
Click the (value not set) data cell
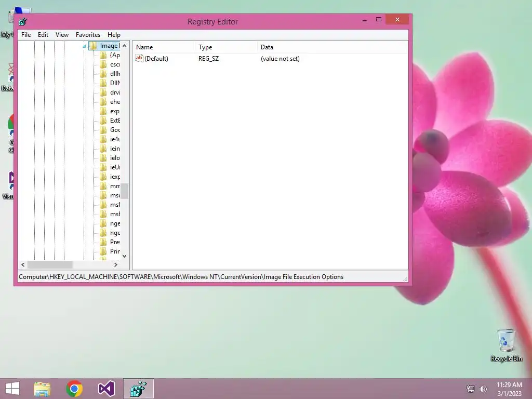(x=280, y=59)
